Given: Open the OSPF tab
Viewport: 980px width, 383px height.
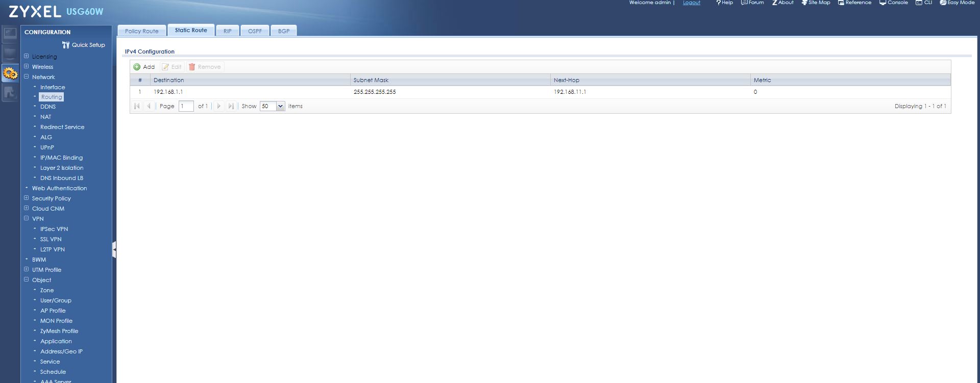Looking at the screenshot, I should click(255, 31).
